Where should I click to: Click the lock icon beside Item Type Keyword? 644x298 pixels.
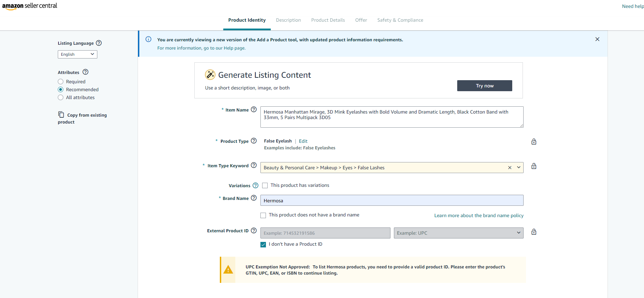click(534, 166)
